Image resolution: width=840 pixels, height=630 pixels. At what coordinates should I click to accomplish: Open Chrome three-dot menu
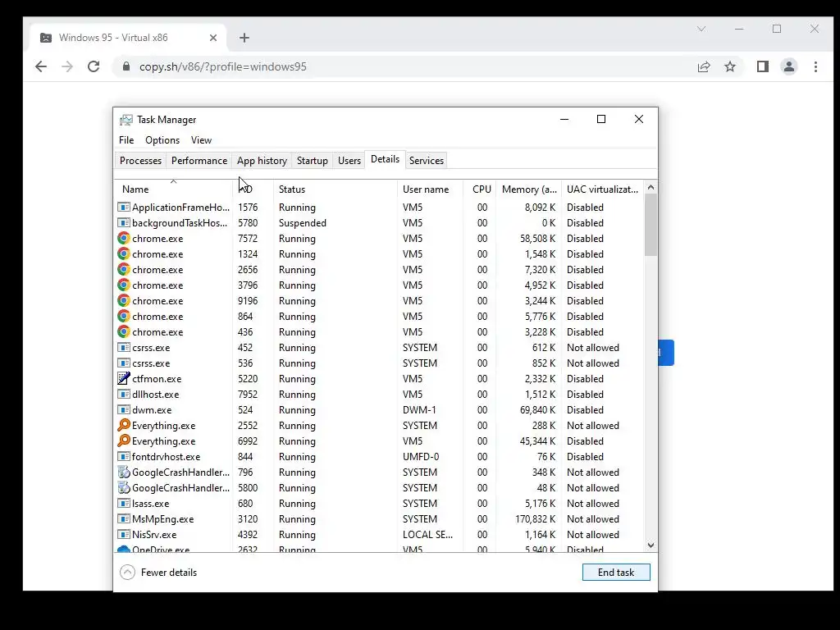coord(816,66)
